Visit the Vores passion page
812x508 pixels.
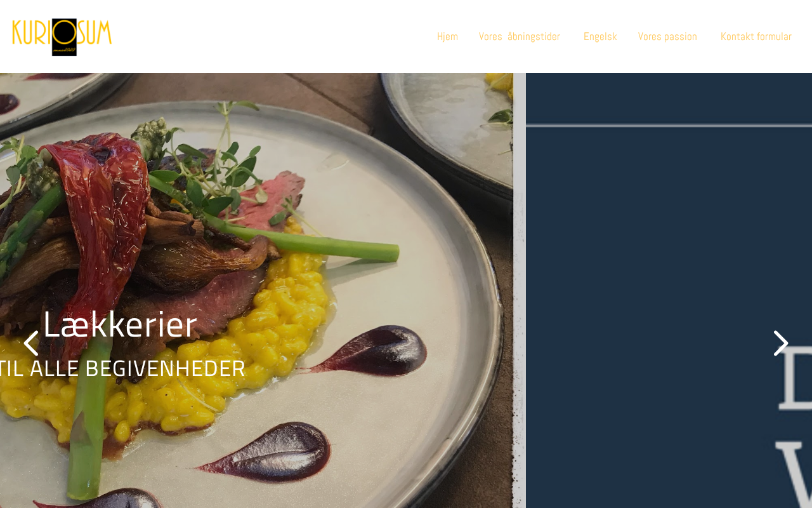pos(667,36)
